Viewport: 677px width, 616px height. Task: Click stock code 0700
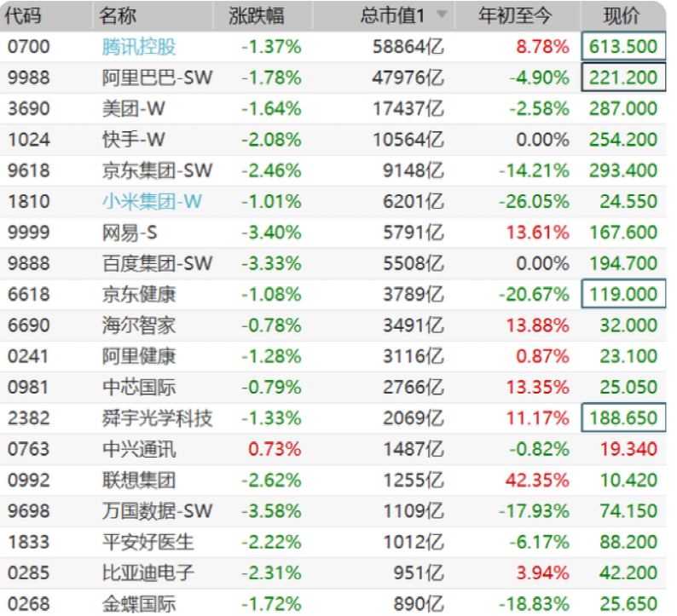[29, 47]
